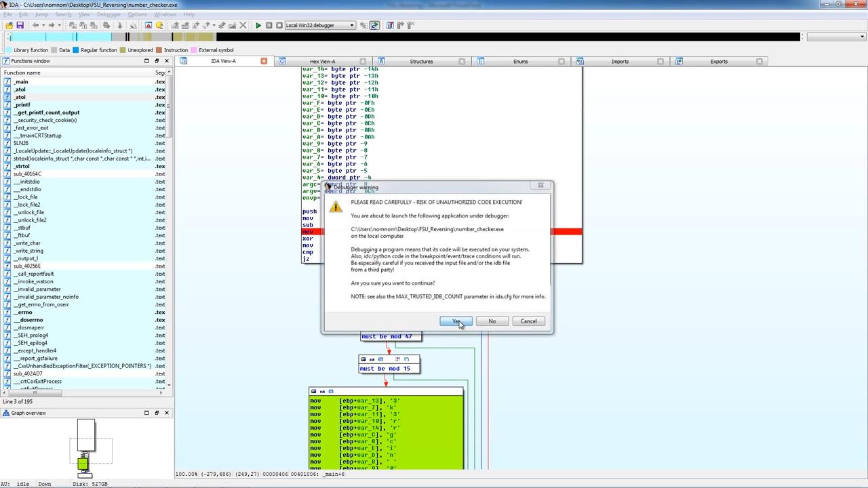868x488 pixels.
Task: Close the Enums tab
Action: [x=561, y=61]
